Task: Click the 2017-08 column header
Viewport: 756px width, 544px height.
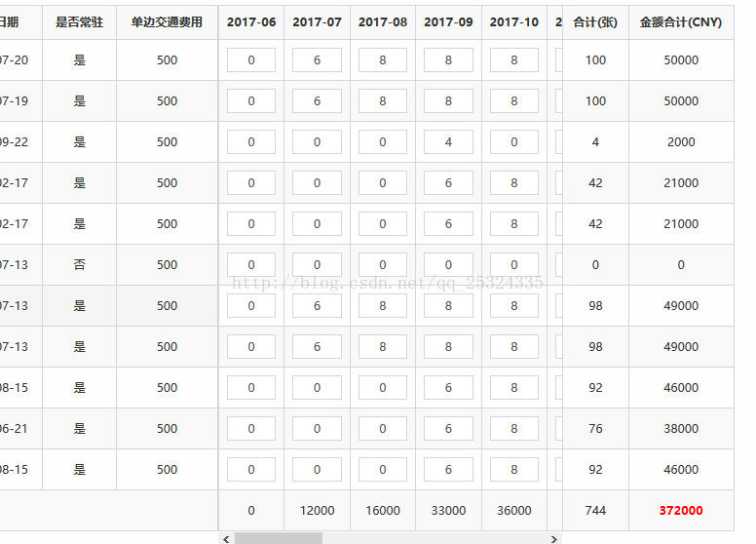Action: (x=382, y=22)
